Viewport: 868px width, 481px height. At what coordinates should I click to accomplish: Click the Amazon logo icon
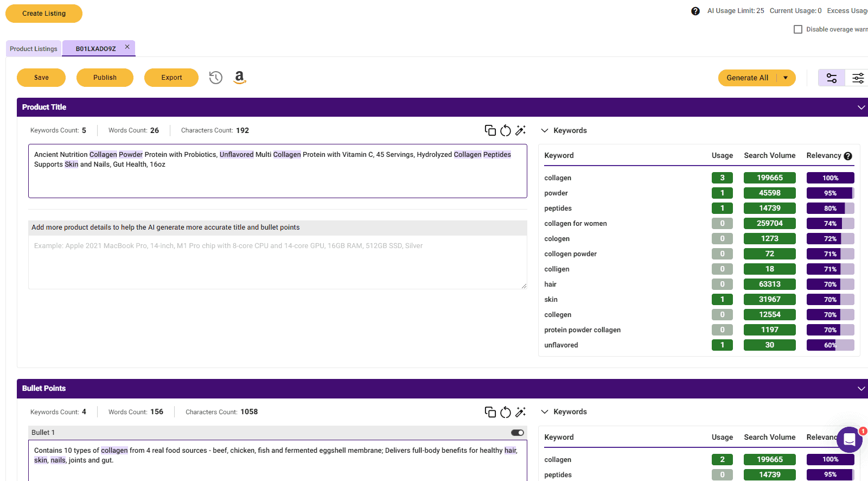(x=240, y=78)
